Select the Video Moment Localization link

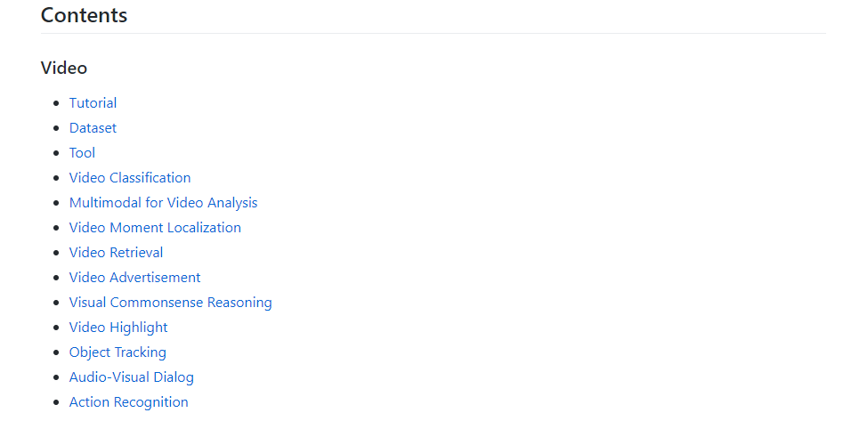[x=155, y=228]
